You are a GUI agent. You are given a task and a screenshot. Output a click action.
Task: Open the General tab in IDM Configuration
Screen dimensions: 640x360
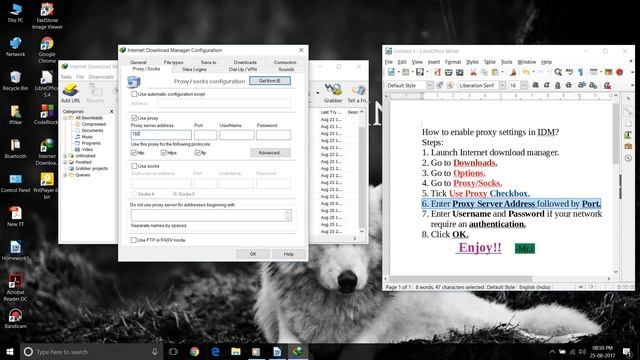click(x=138, y=62)
